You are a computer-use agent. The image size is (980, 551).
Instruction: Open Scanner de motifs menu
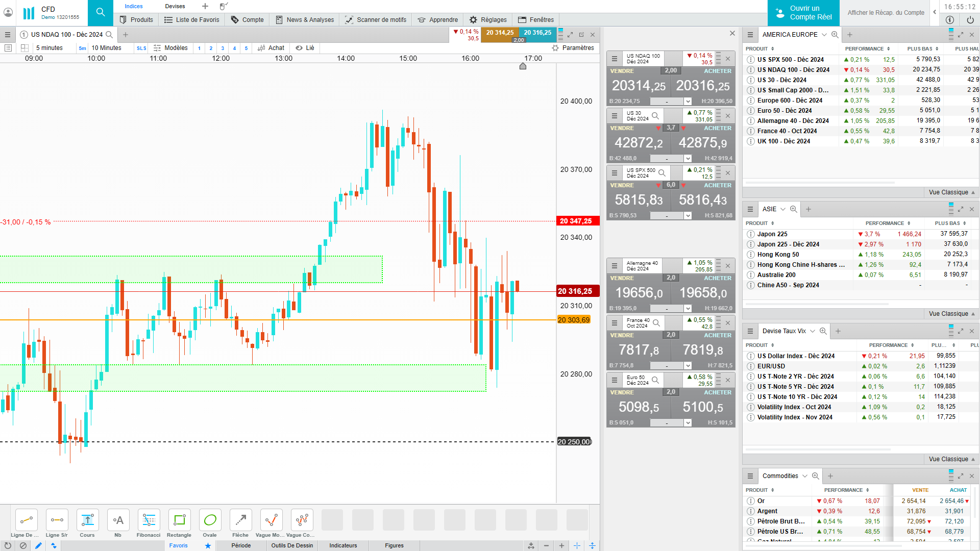coord(376,20)
